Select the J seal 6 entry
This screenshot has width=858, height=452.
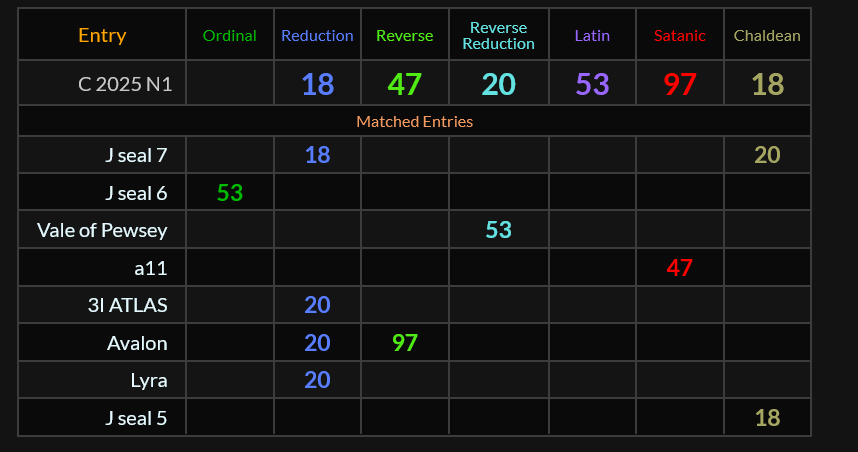point(135,193)
